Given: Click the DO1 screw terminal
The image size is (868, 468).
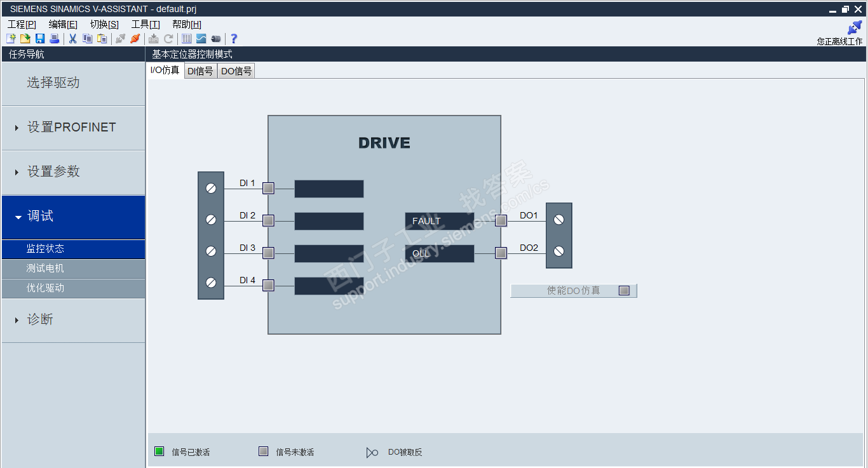Looking at the screenshot, I should (x=559, y=220).
